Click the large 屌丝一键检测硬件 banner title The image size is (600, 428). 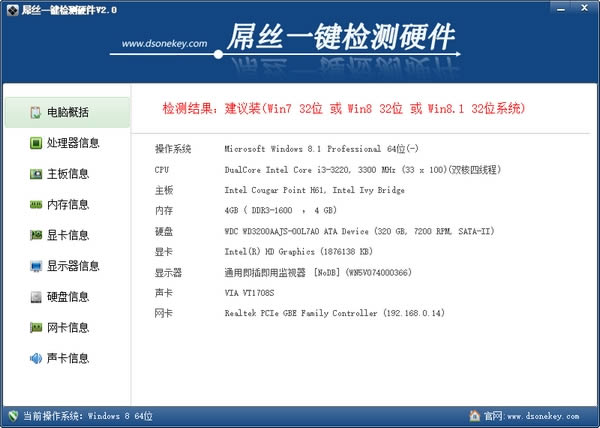click(x=341, y=37)
